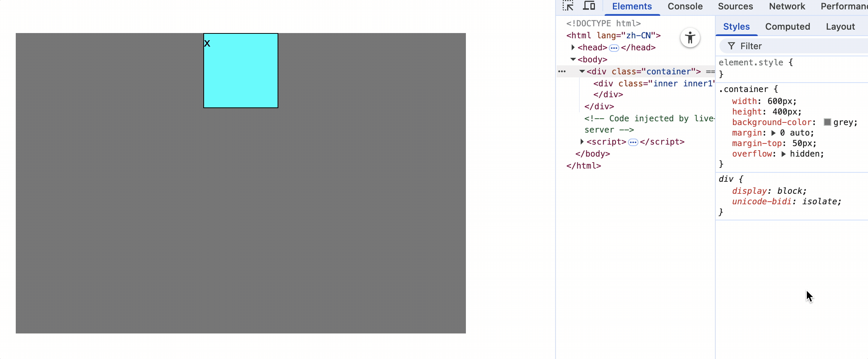
Task: Select the Styles pane tab
Action: coord(736,27)
